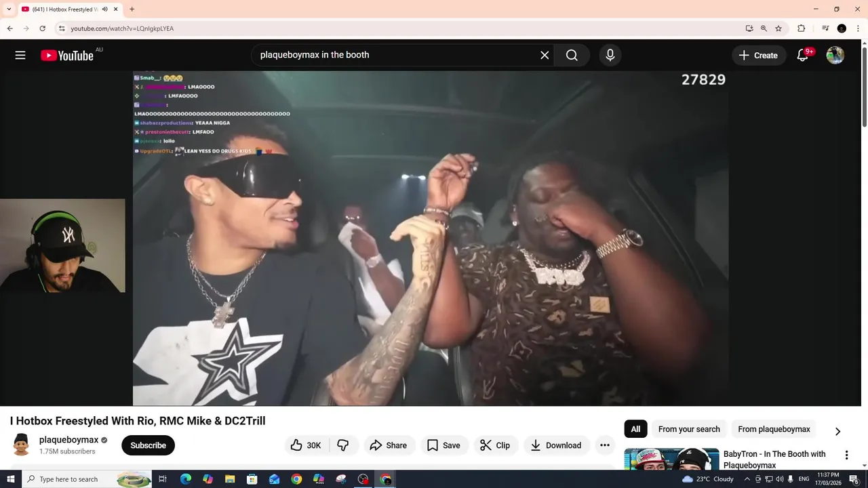Click the plaqueboymax channel avatar
868x488 pixels.
21,445
